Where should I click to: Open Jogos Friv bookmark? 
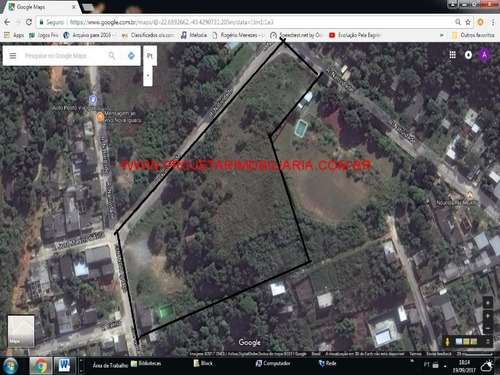[44, 35]
